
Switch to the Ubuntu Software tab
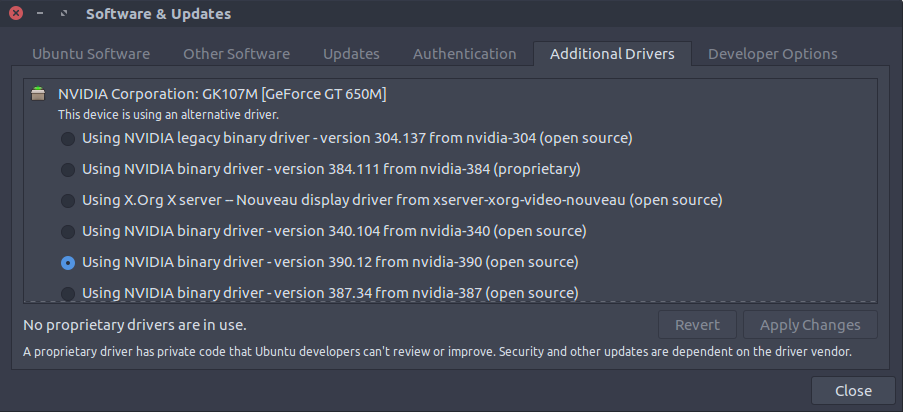point(91,54)
